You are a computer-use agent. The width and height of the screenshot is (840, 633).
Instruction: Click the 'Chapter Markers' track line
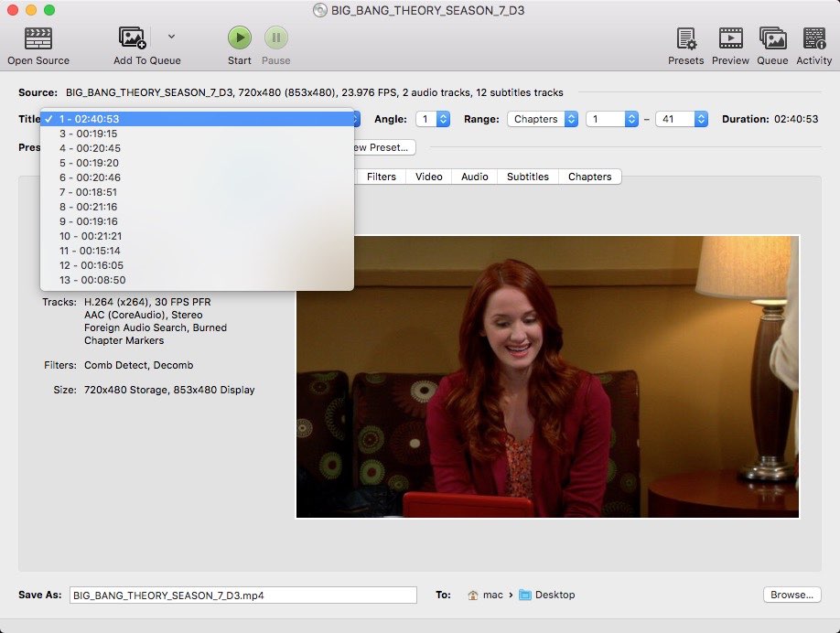pos(124,340)
